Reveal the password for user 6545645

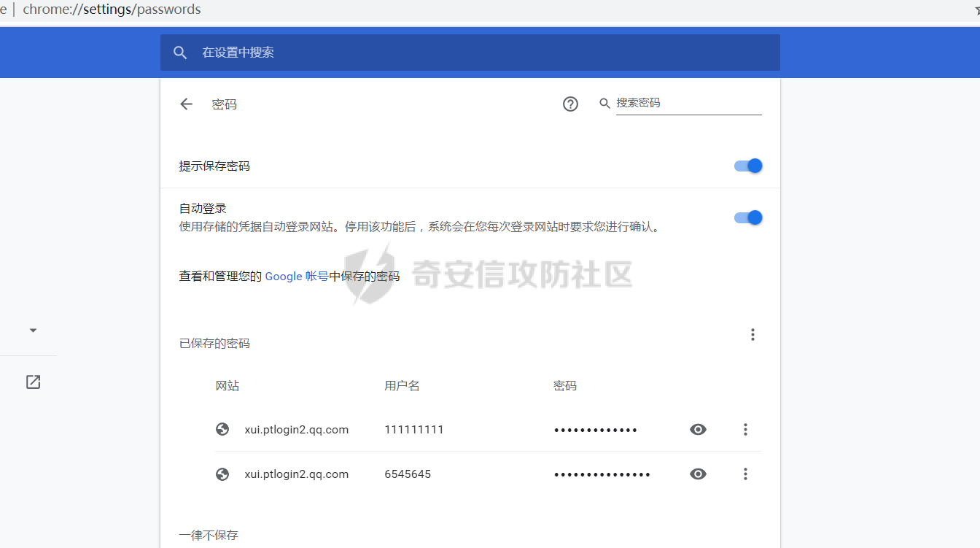point(698,474)
